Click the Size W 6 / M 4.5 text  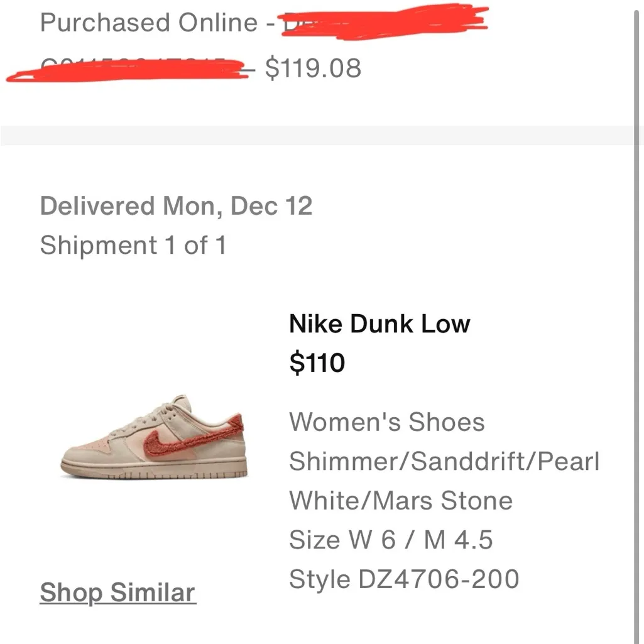tap(391, 539)
